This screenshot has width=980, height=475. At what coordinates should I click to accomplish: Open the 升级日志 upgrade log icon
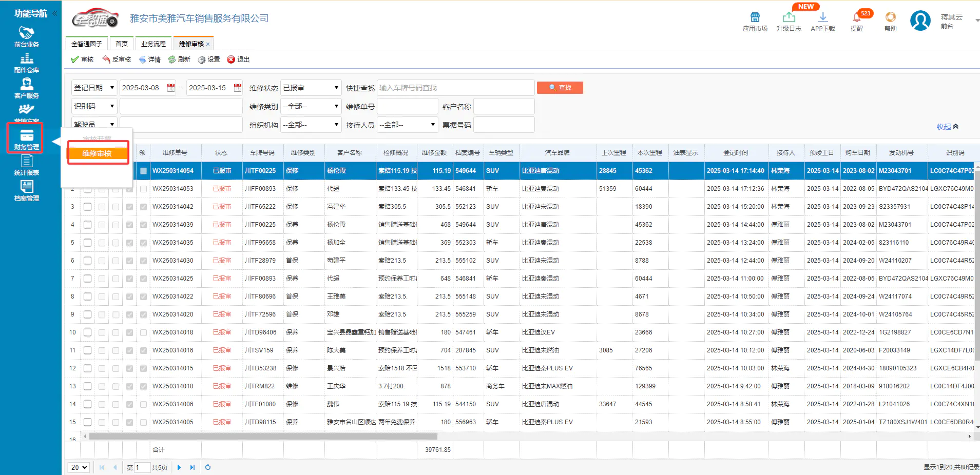(789, 22)
